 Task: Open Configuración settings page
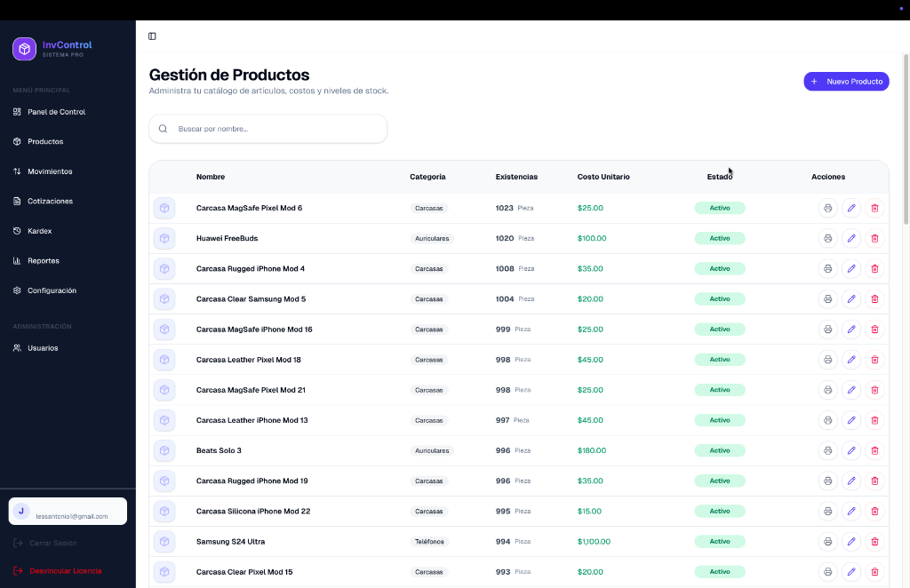click(52, 290)
